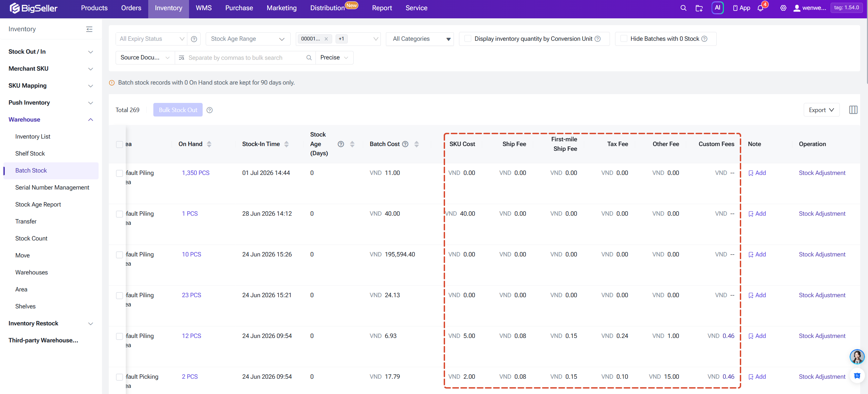Open the notification bell with badge
This screenshot has width=868, height=394.
[x=761, y=8]
